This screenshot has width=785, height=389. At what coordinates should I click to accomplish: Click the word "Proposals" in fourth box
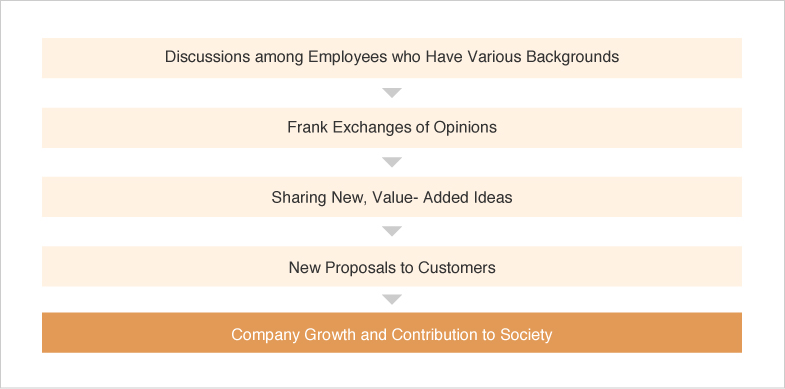(x=360, y=268)
